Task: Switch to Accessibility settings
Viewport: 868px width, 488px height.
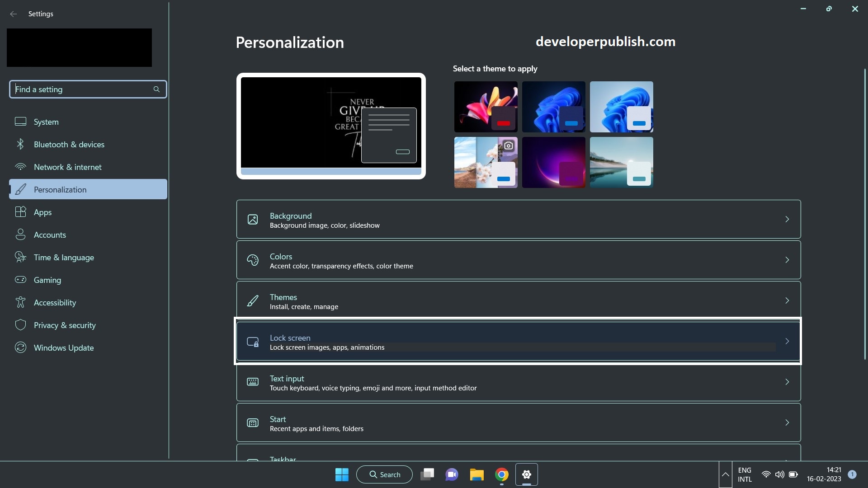Action: 55,303
